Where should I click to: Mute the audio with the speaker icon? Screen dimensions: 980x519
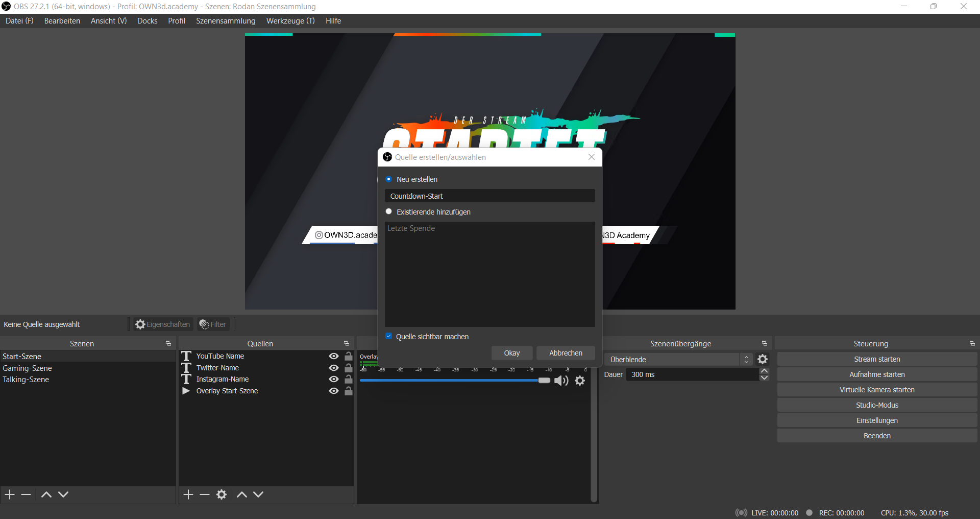[561, 381]
